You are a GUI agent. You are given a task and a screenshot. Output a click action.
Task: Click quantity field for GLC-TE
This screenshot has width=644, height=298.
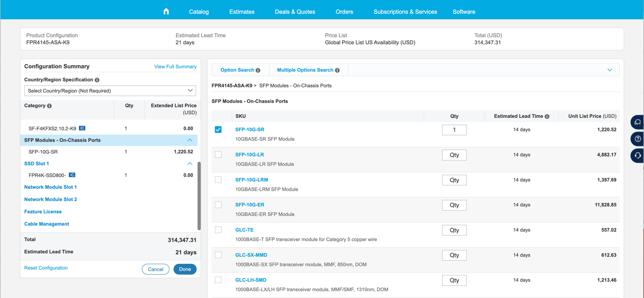[454, 230]
